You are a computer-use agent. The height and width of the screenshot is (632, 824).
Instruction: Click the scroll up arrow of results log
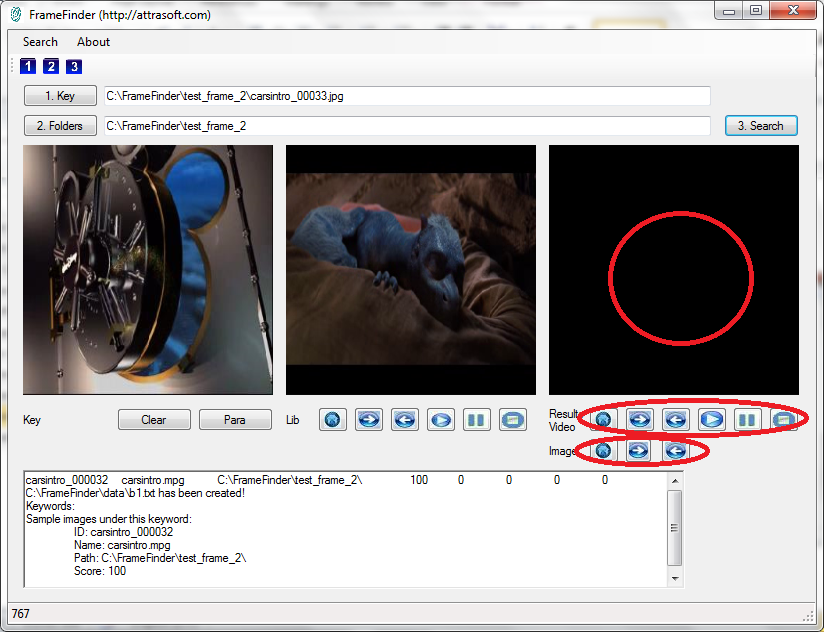click(x=675, y=481)
